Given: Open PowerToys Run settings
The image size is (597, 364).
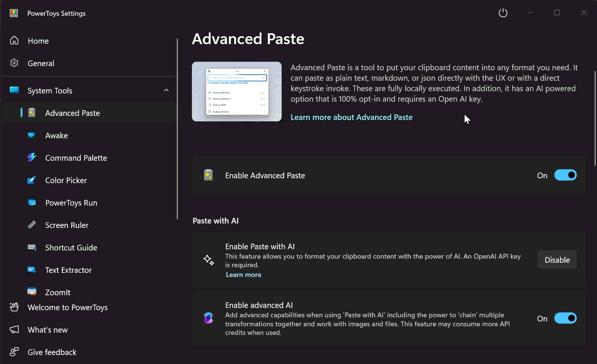Looking at the screenshot, I should point(90,203).
